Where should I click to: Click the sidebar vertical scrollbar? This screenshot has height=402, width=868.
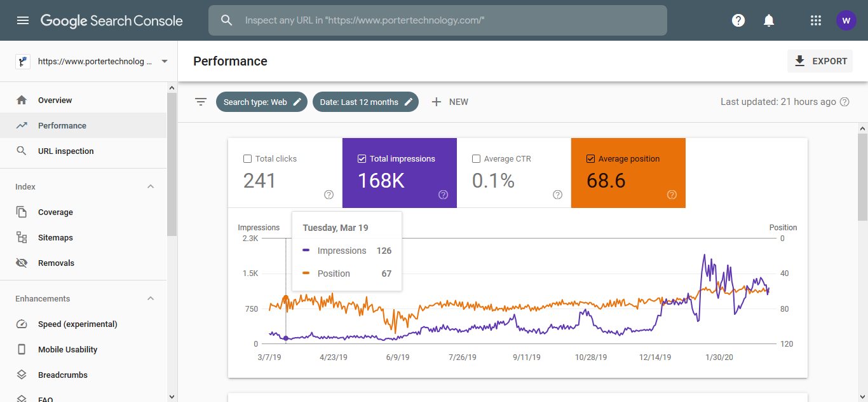point(172,164)
